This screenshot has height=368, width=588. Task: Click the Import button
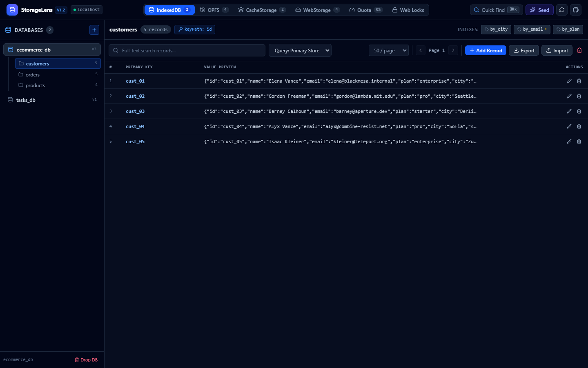557,50
